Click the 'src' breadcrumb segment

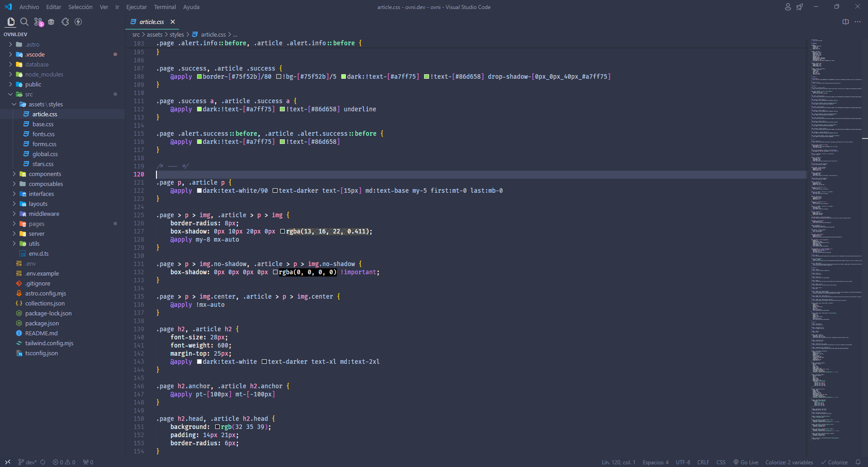tap(136, 34)
